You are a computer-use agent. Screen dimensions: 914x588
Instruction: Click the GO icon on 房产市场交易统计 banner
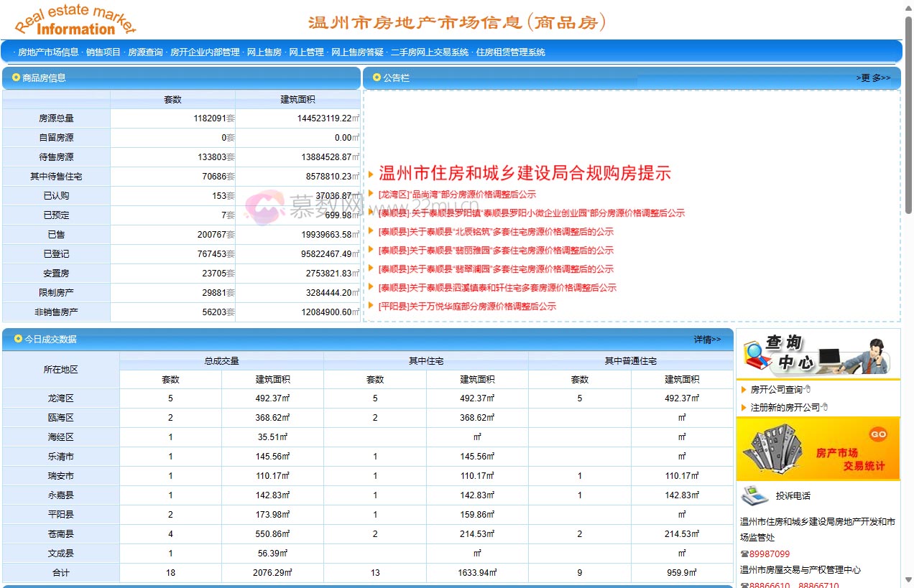point(877,434)
